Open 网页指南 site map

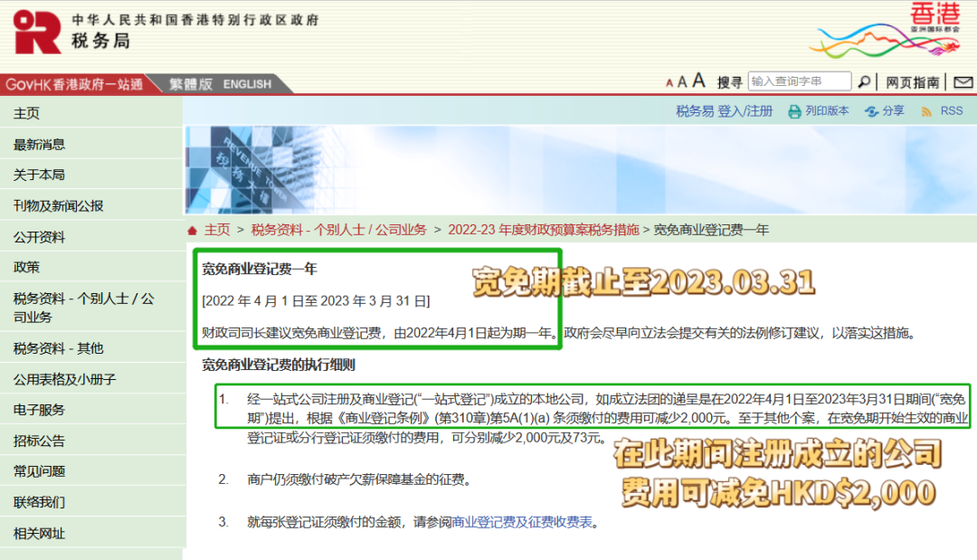pos(912,82)
